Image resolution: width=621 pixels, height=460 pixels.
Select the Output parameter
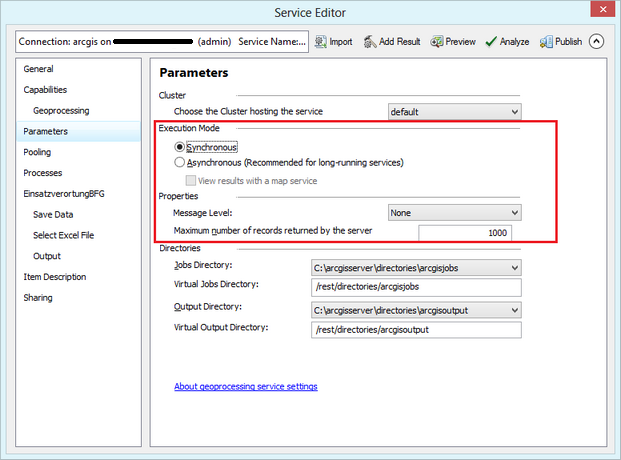47,256
